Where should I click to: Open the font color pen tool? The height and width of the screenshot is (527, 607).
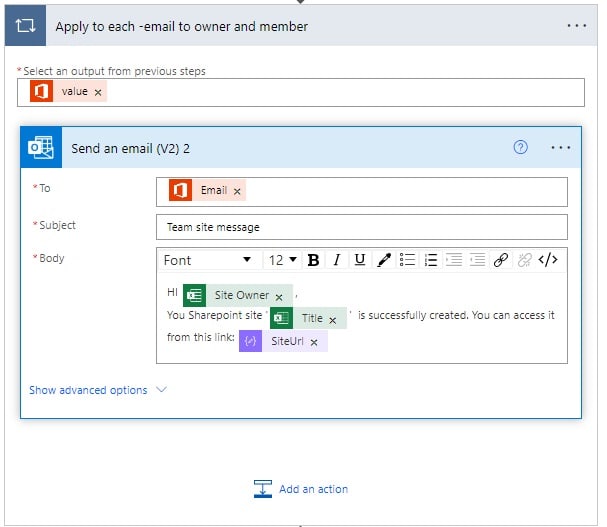coord(384,260)
